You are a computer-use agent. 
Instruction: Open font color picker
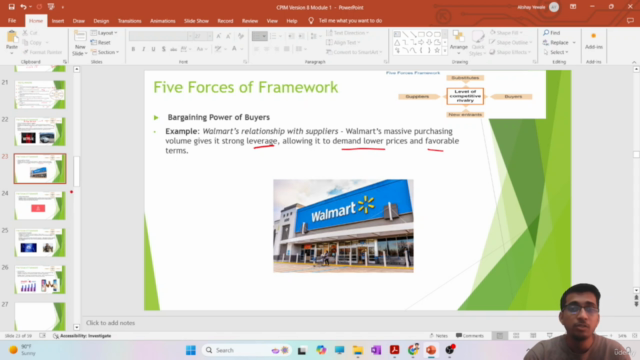pyautogui.click(x=234, y=49)
